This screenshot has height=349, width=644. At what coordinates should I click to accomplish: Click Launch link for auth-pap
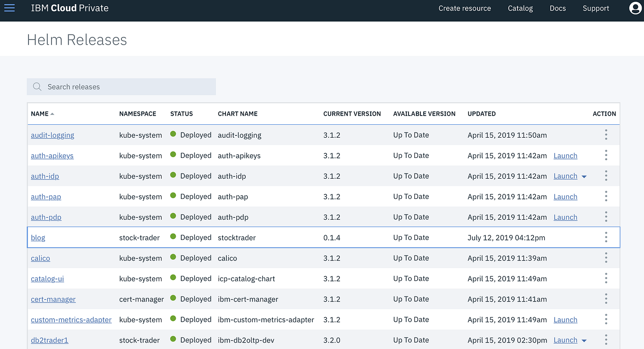click(x=565, y=197)
